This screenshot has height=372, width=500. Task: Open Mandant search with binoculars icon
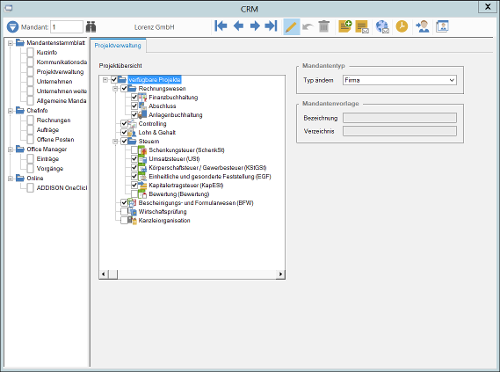pos(91,27)
